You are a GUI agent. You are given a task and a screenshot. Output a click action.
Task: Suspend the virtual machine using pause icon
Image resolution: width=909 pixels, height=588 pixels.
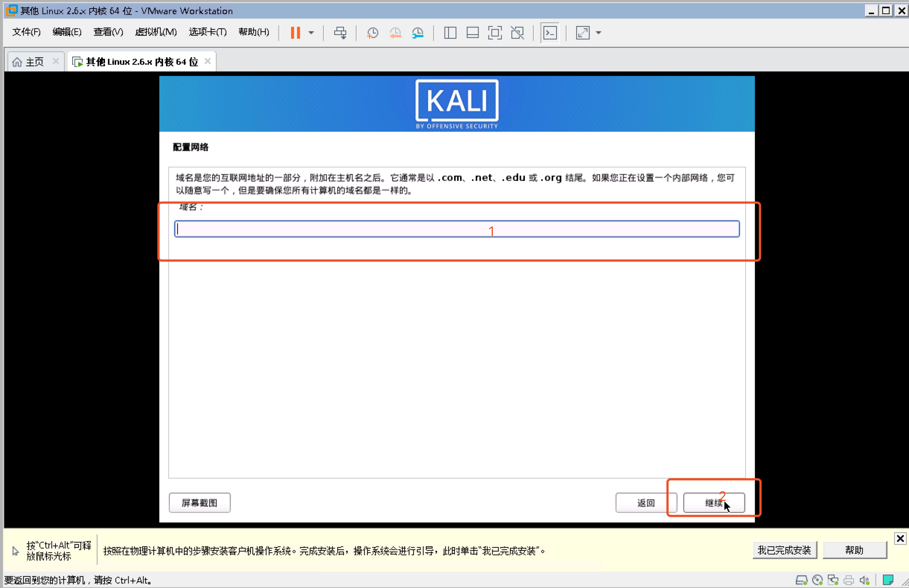pyautogui.click(x=294, y=33)
